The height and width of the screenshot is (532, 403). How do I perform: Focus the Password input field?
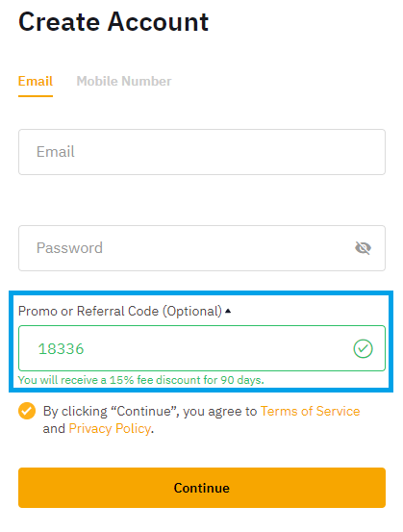tap(202, 248)
